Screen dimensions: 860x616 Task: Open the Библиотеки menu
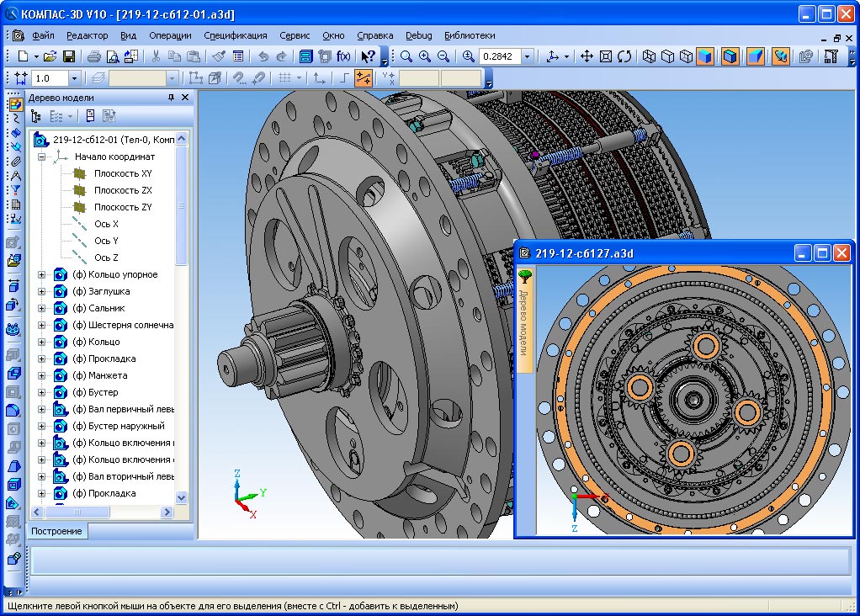pyautogui.click(x=470, y=35)
